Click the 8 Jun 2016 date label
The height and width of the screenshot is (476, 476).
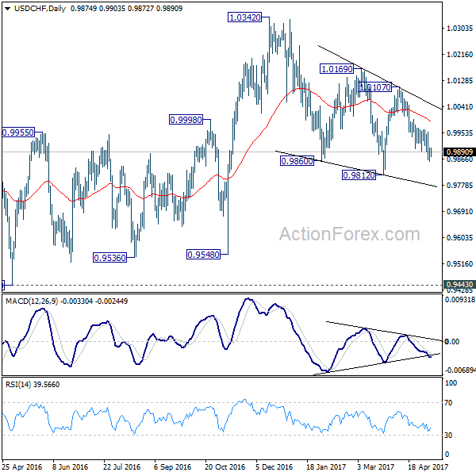70,466
